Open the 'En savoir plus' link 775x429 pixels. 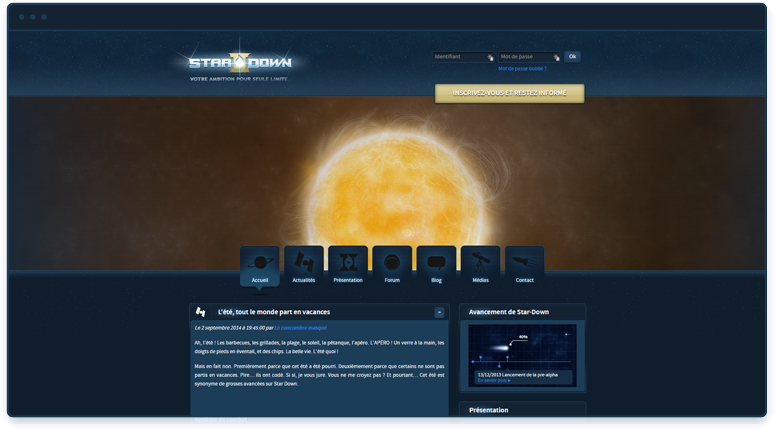click(494, 381)
